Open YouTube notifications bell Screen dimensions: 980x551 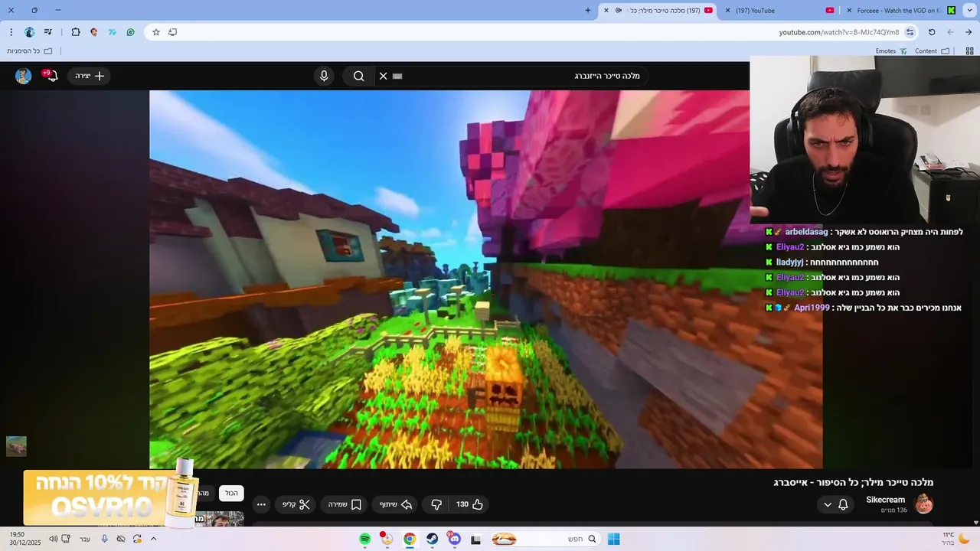[51, 76]
